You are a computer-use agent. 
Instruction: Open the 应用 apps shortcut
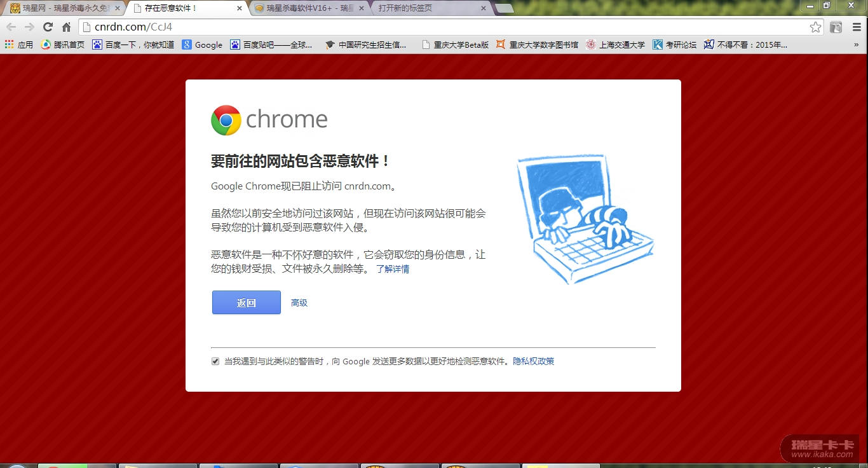click(x=18, y=45)
